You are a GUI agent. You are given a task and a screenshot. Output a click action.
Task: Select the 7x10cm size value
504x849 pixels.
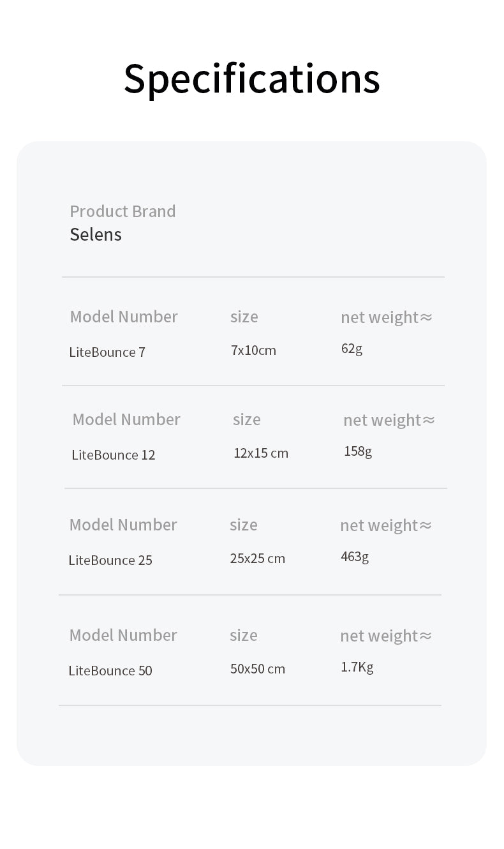click(253, 350)
